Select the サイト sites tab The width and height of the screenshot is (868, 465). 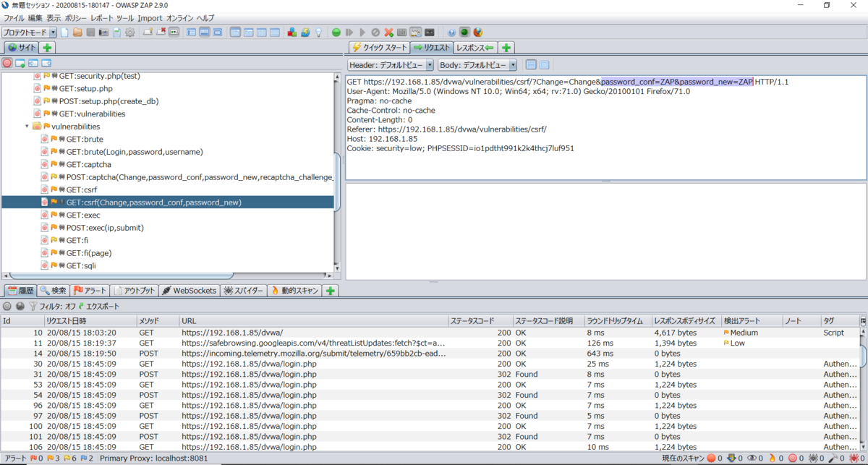22,47
